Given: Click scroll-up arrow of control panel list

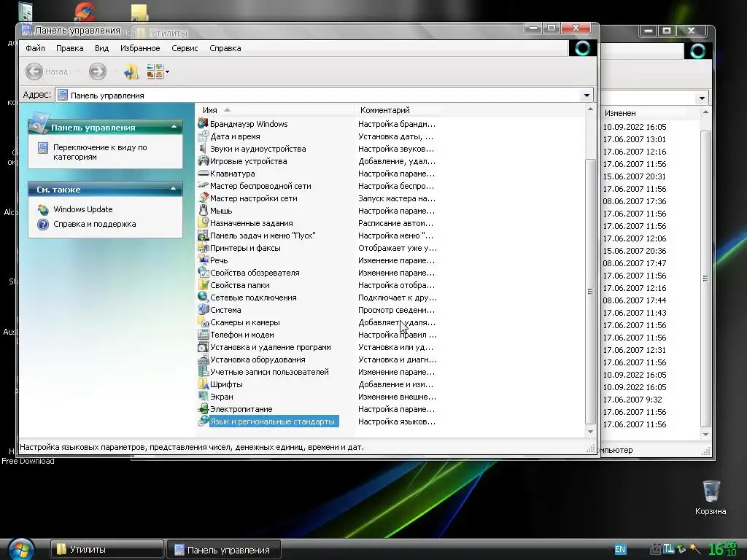Looking at the screenshot, I should click(x=590, y=109).
